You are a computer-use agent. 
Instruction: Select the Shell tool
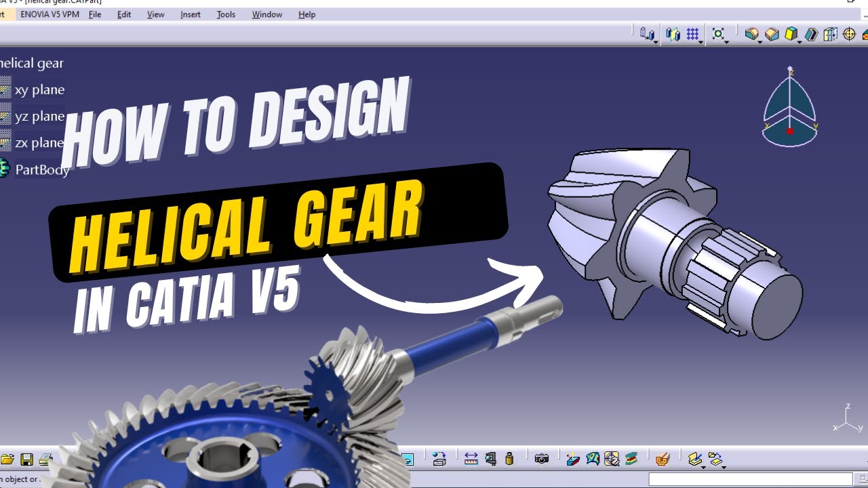pos(811,34)
